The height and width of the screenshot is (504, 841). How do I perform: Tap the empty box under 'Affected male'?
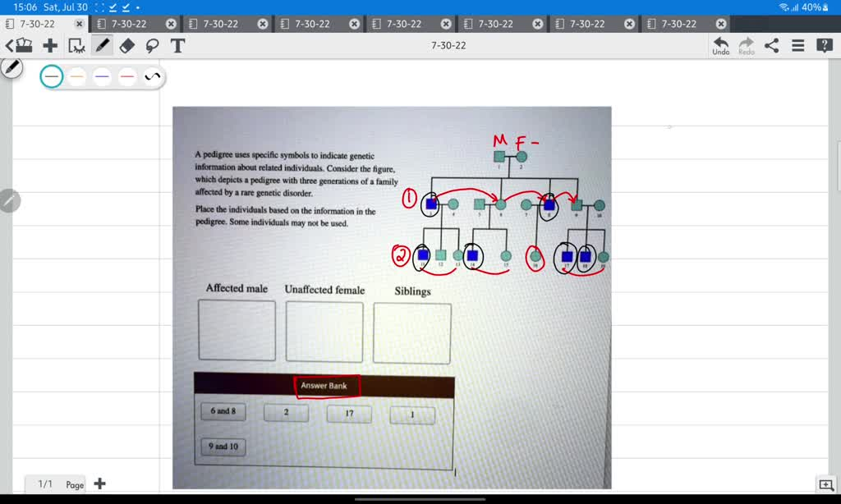[x=237, y=330]
